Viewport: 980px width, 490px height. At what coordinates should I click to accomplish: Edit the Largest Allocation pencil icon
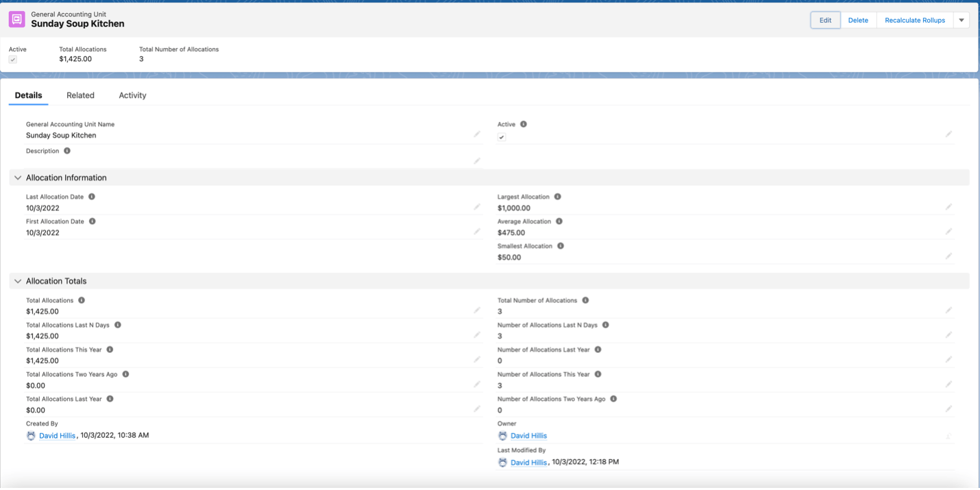[948, 207]
